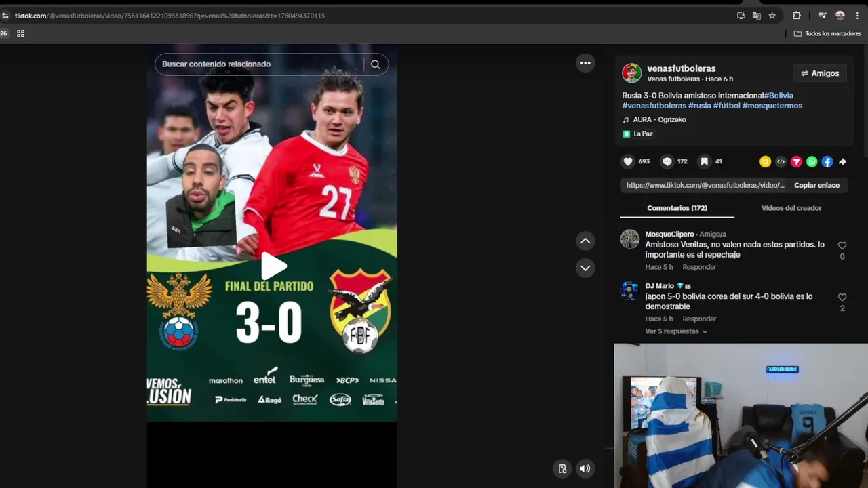This screenshot has width=868, height=488.
Task: Click the Amigos button
Action: pyautogui.click(x=819, y=73)
